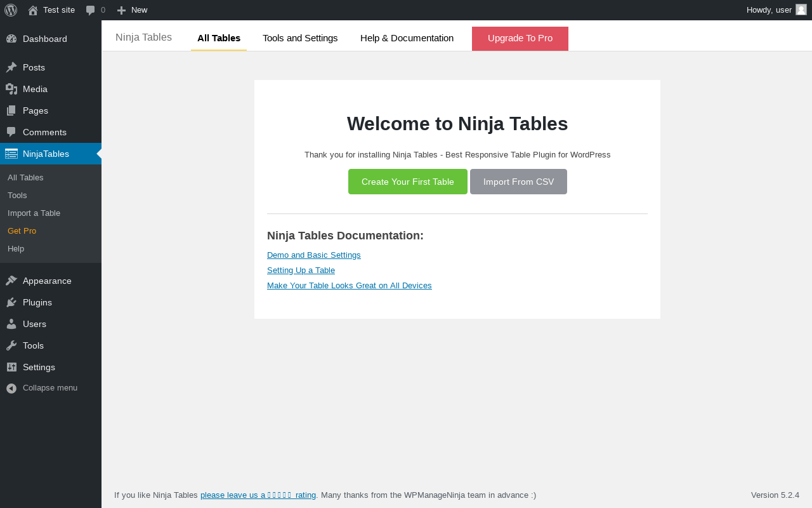Collapse the admin sidebar menu
This screenshot has width=812, height=508.
(x=51, y=388)
